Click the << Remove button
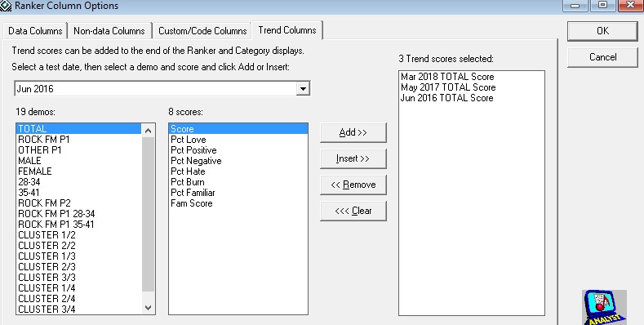 [x=353, y=185]
